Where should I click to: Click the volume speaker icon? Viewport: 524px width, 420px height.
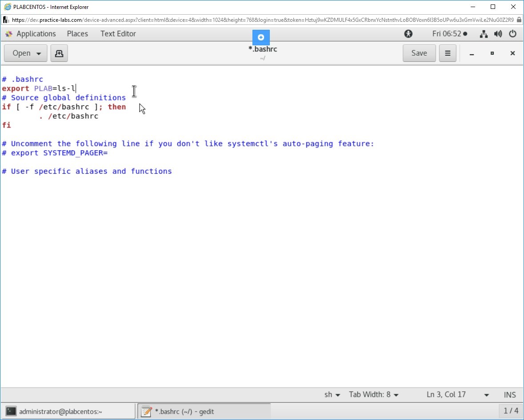click(498, 34)
